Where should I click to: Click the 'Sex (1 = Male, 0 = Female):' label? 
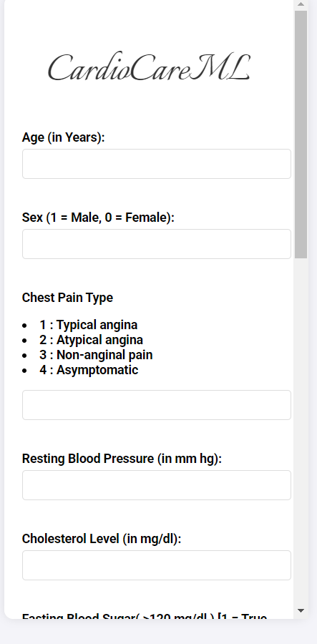98,218
